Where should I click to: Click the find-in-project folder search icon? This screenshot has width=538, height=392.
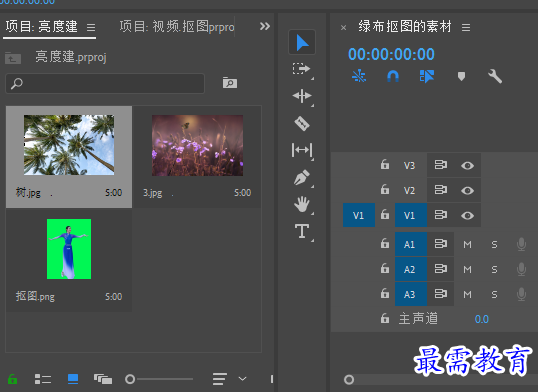point(230,83)
